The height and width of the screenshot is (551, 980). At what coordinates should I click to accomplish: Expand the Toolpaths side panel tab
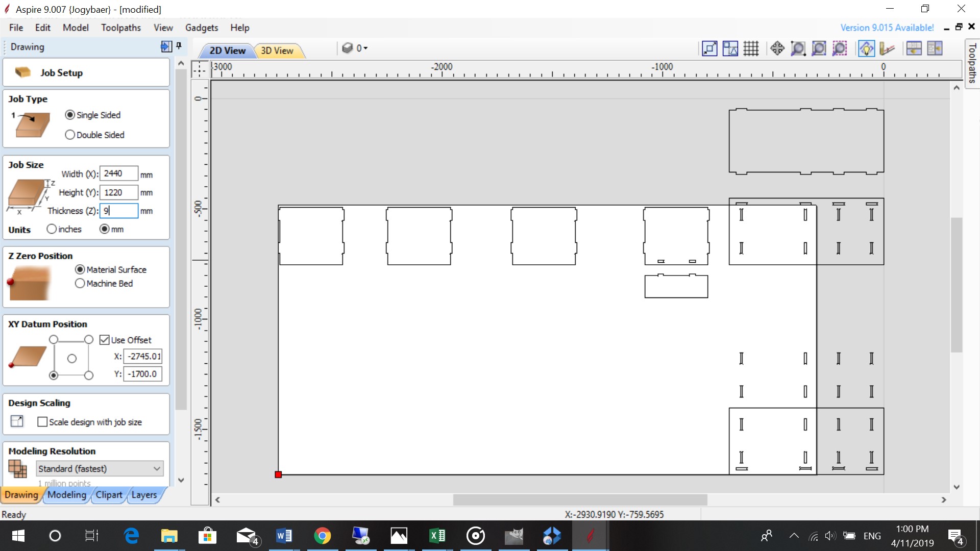pos(972,64)
